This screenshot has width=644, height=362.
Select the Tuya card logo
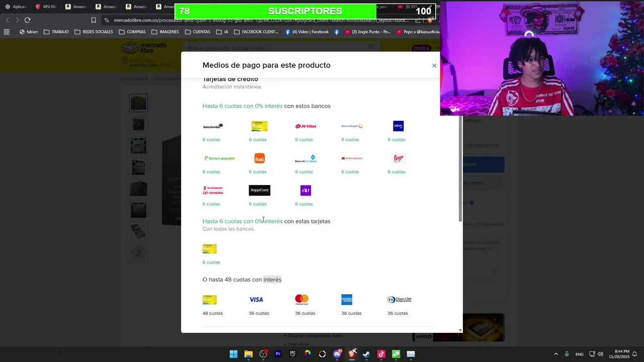[398, 158]
